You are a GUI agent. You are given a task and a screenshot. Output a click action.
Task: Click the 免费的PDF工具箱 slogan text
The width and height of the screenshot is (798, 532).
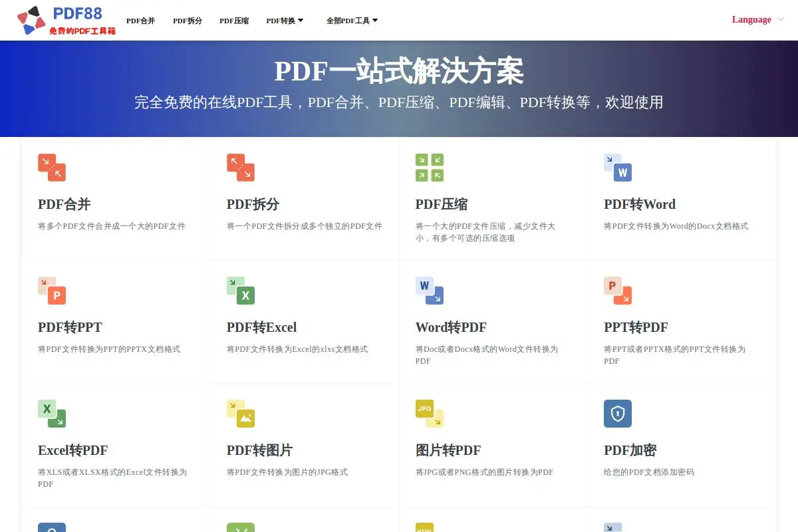click(x=82, y=31)
